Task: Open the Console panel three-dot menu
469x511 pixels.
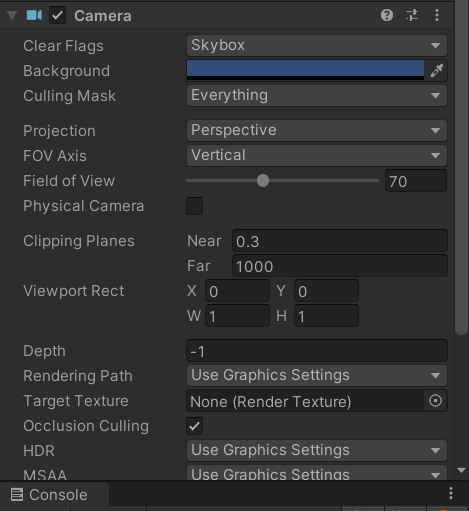Action: 451,493
